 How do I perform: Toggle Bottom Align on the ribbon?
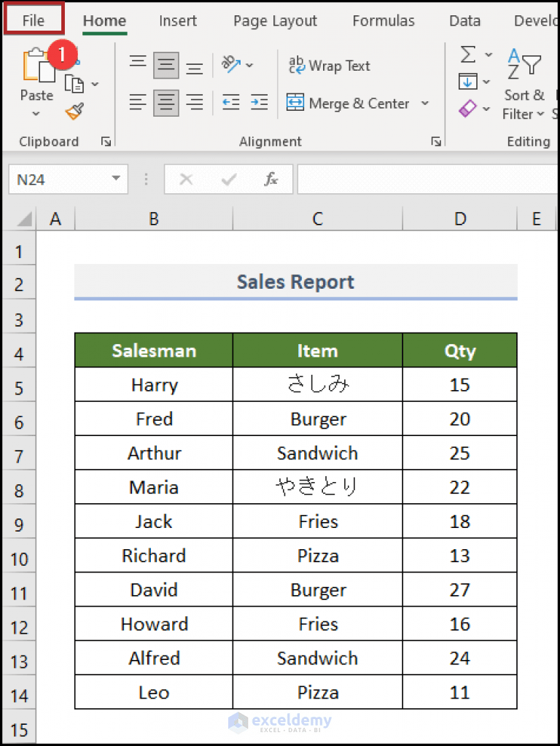point(194,66)
